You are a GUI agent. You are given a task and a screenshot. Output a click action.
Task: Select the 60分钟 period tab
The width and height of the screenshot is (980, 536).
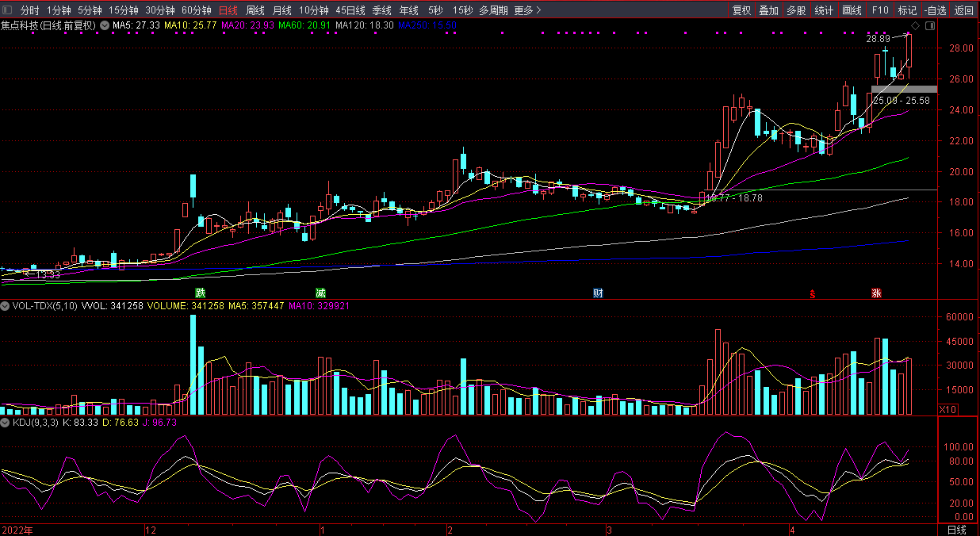click(x=196, y=10)
